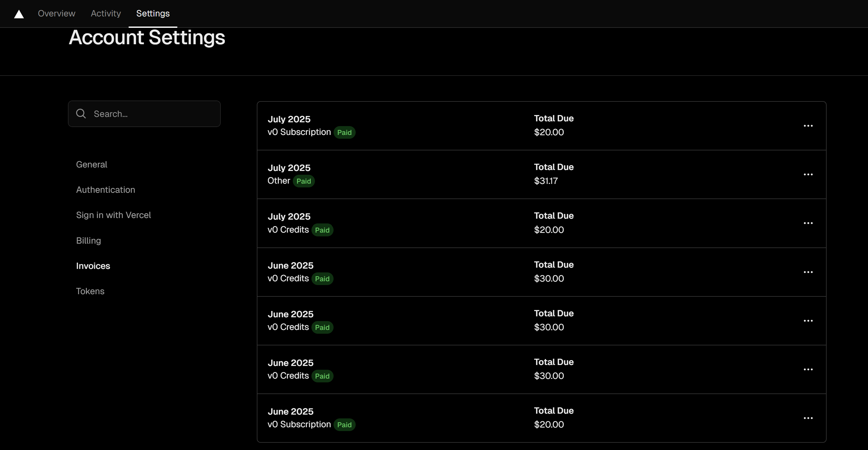The height and width of the screenshot is (450, 868).
Task: Switch to the Activity tab
Action: pos(105,14)
